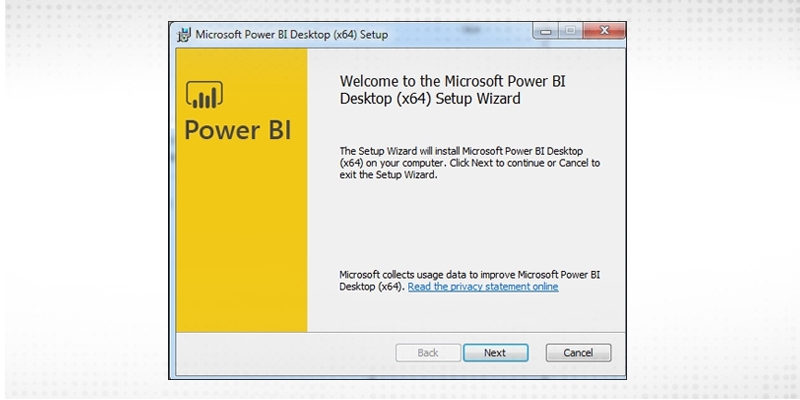Click the window title "Microsoft Power BI Desktop (x64) Setup"
Screen dimensions: 800x400
pyautogui.click(x=291, y=35)
